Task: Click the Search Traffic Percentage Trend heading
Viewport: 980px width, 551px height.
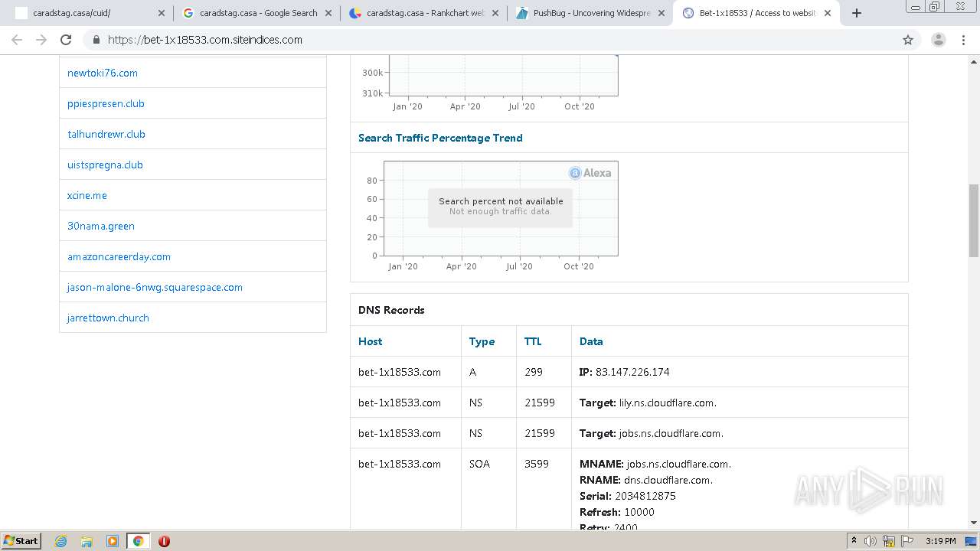Action: coord(440,138)
